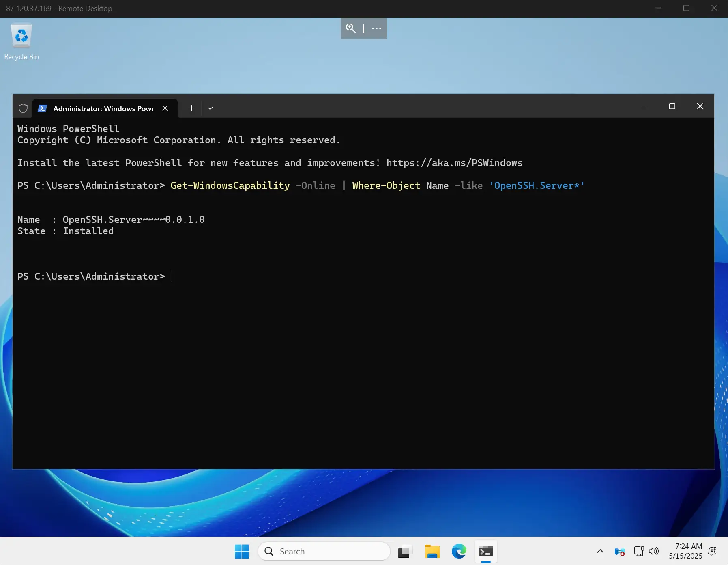Minimize the Remote Desktop window
The height and width of the screenshot is (565, 728).
[658, 8]
